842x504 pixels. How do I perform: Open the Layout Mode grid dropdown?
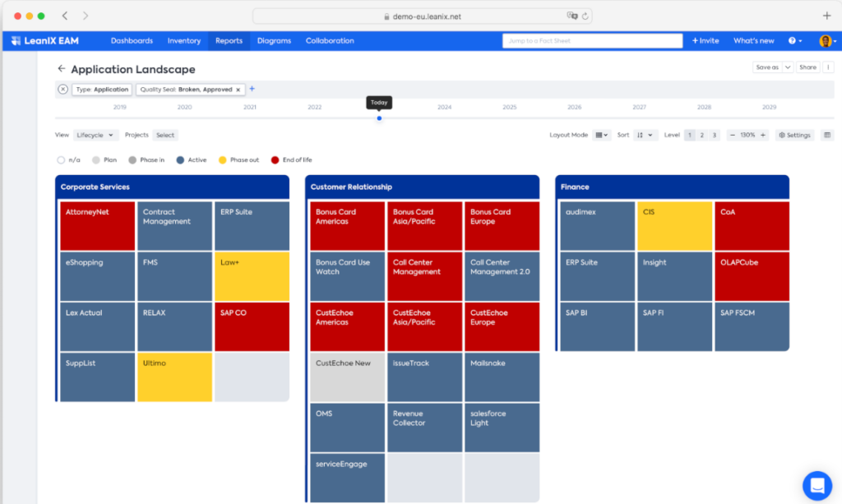tap(601, 136)
